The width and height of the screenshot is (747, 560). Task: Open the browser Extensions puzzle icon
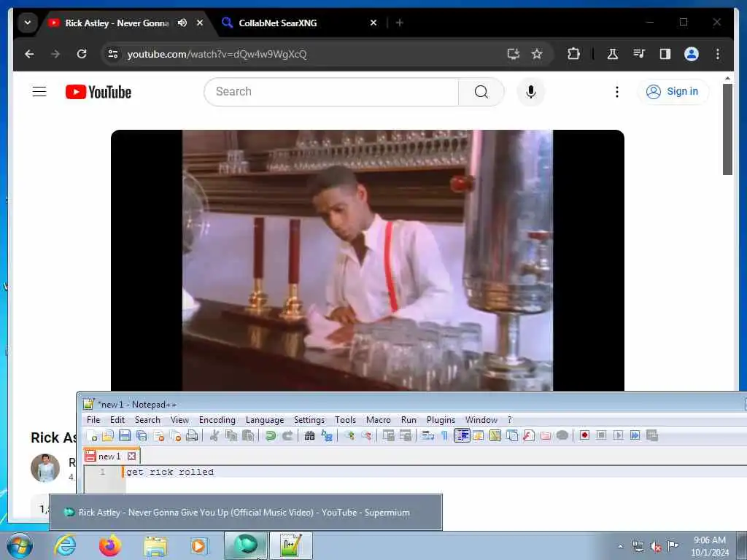573,54
